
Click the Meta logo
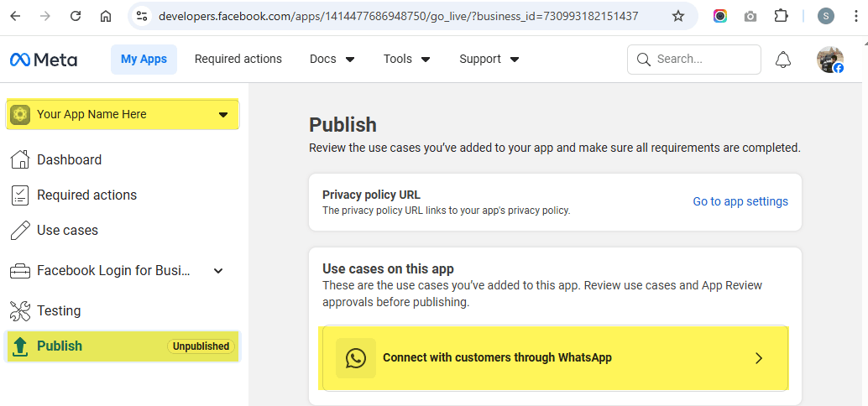click(44, 60)
